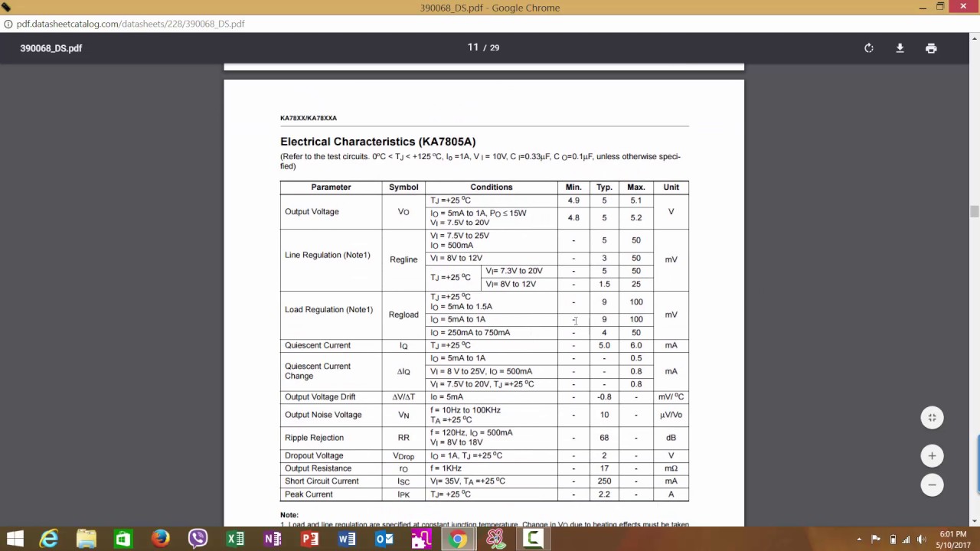The image size is (980, 551).
Task: Open Outlook from the taskbar
Action: (384, 539)
